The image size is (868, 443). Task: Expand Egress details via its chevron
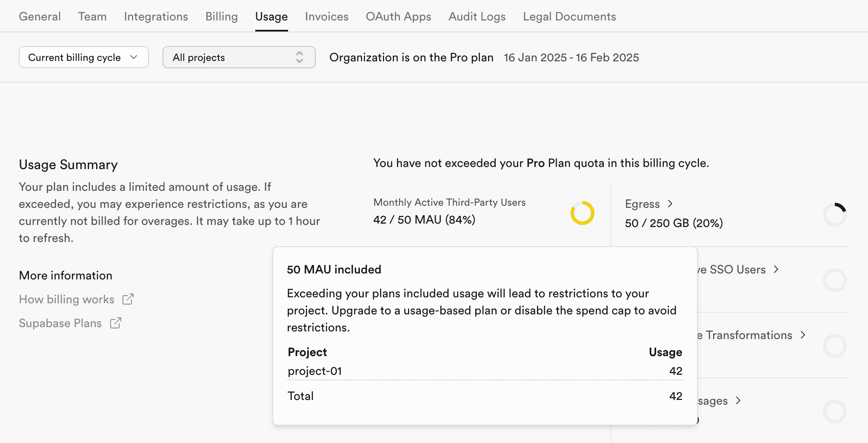(670, 204)
